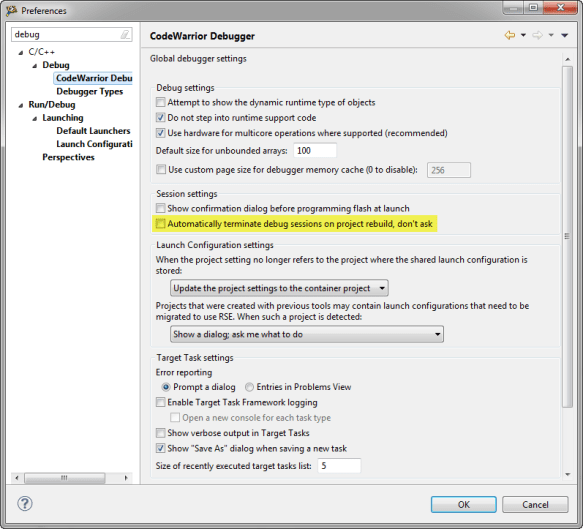Click the scroll up arrow of settings pane
The height and width of the screenshot is (529, 583).
(567, 59)
